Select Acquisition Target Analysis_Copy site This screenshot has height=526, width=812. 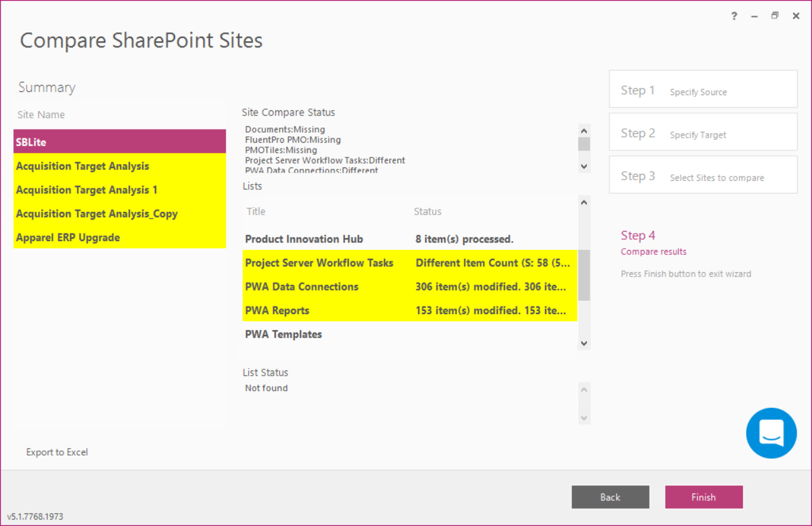(x=119, y=214)
